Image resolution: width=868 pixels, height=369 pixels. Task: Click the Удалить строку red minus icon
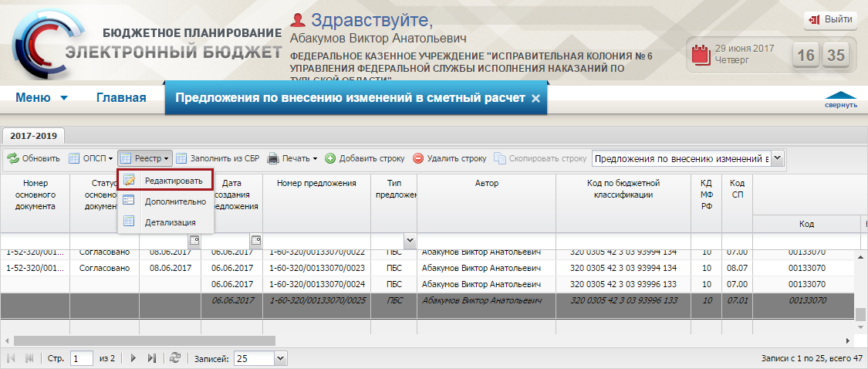(418, 158)
